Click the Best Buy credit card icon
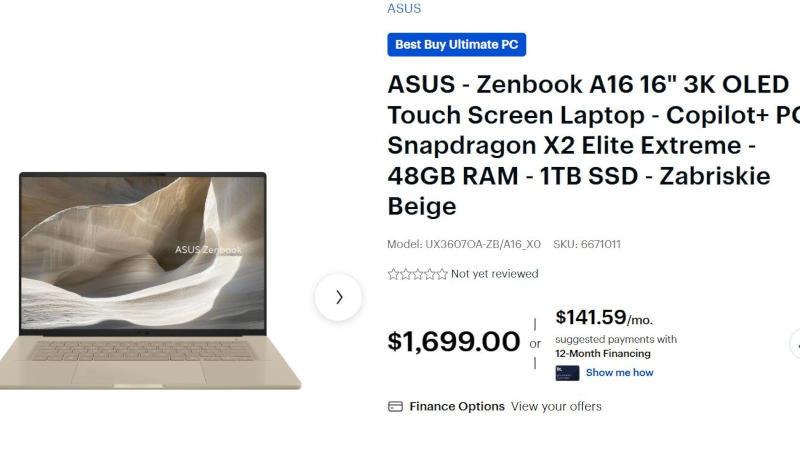The height and width of the screenshot is (450, 800). coord(567,373)
